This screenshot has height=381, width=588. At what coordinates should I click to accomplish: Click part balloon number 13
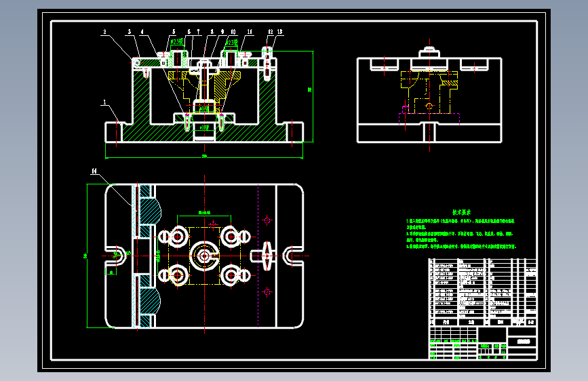(x=279, y=32)
